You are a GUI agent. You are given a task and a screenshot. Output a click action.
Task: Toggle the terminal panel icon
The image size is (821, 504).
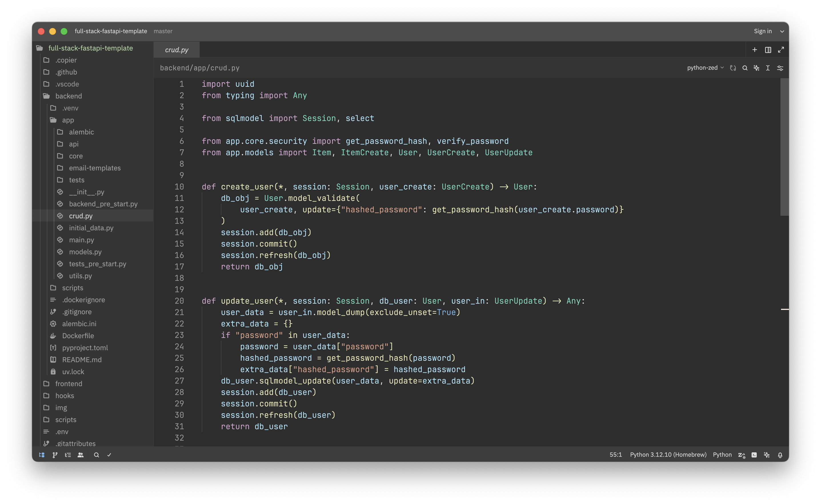pos(754,455)
